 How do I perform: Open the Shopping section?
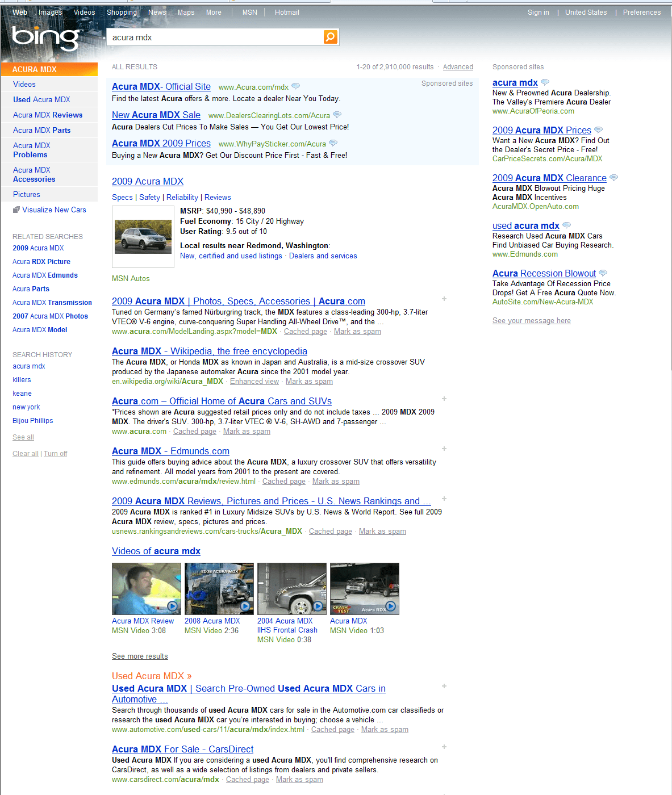click(121, 12)
